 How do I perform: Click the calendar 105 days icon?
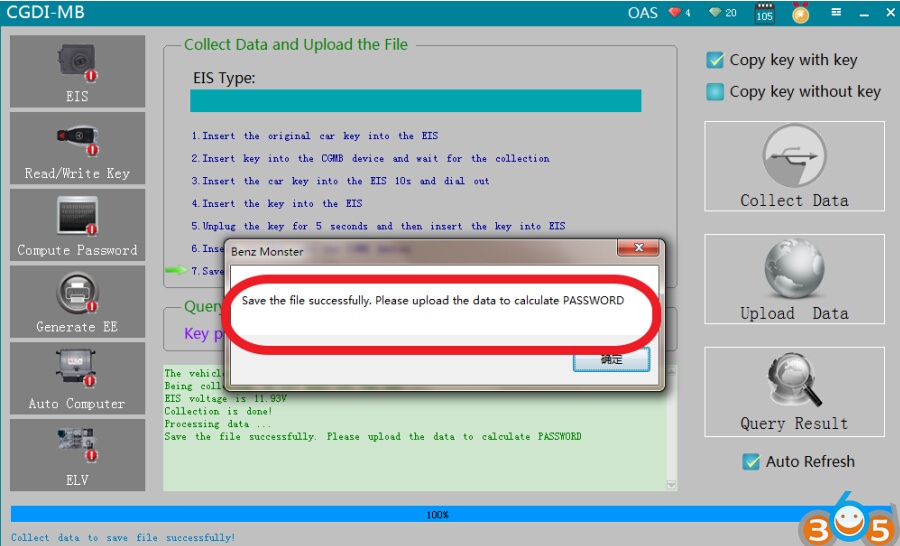coord(765,13)
